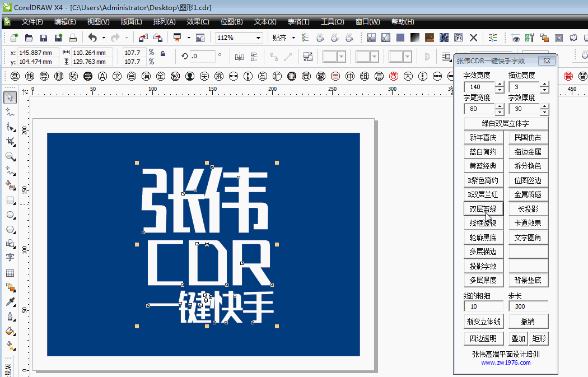Select the Polygon tool

(x=10, y=229)
